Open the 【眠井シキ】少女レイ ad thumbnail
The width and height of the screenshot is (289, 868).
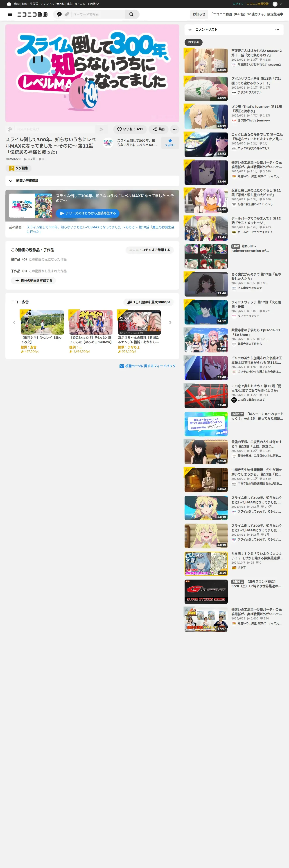42,322
